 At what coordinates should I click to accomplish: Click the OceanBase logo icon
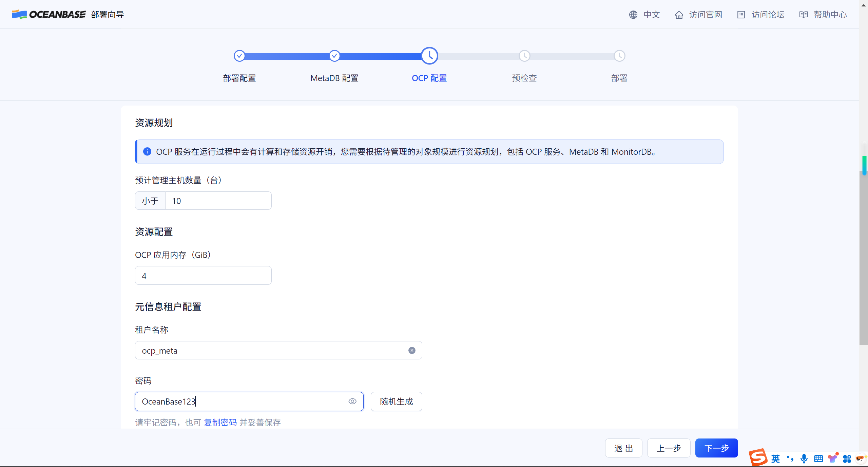[x=19, y=14]
